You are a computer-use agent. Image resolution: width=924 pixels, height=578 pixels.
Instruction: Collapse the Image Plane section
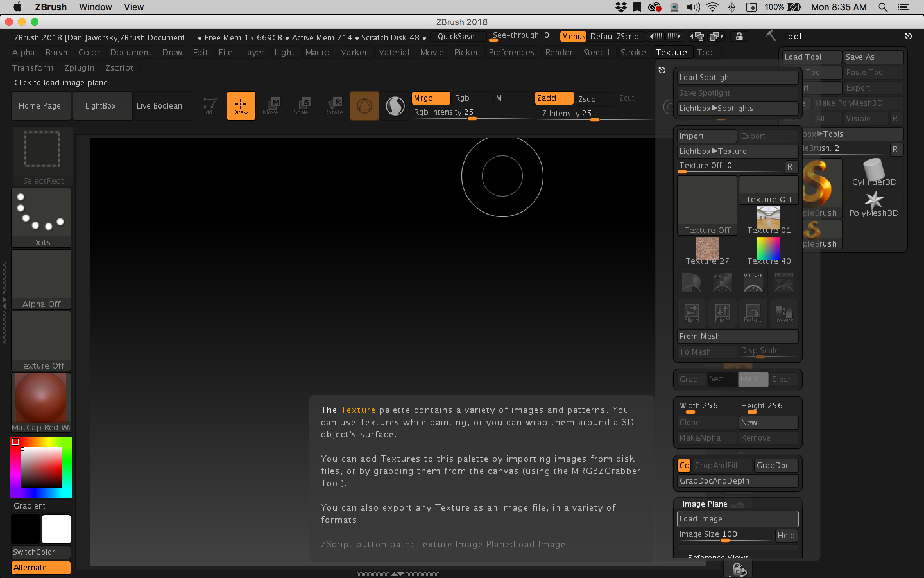(x=705, y=504)
